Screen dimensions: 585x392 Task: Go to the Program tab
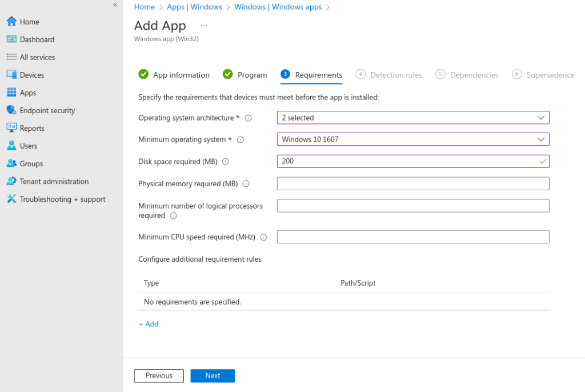(245, 75)
